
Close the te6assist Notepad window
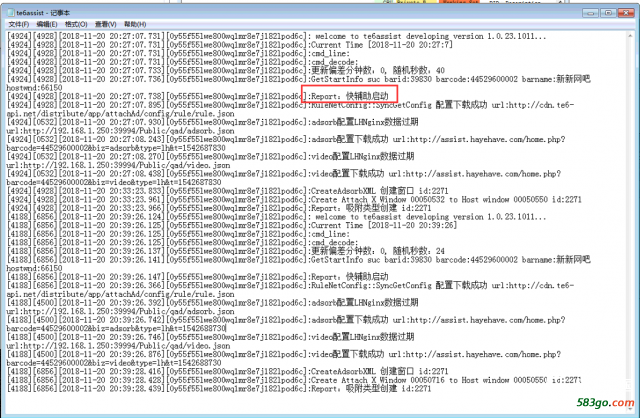pyautogui.click(x=626, y=13)
